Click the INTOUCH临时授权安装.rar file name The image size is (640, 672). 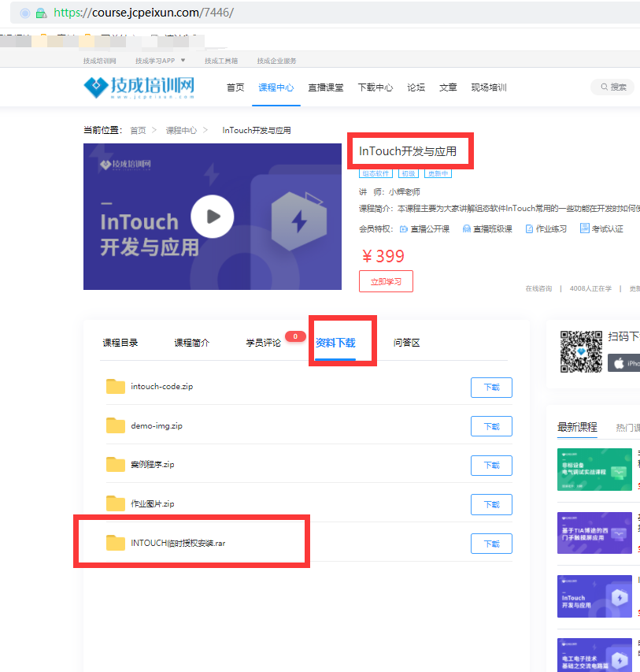178,543
